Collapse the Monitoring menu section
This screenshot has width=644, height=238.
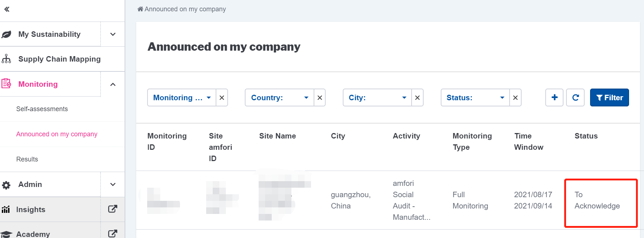113,85
